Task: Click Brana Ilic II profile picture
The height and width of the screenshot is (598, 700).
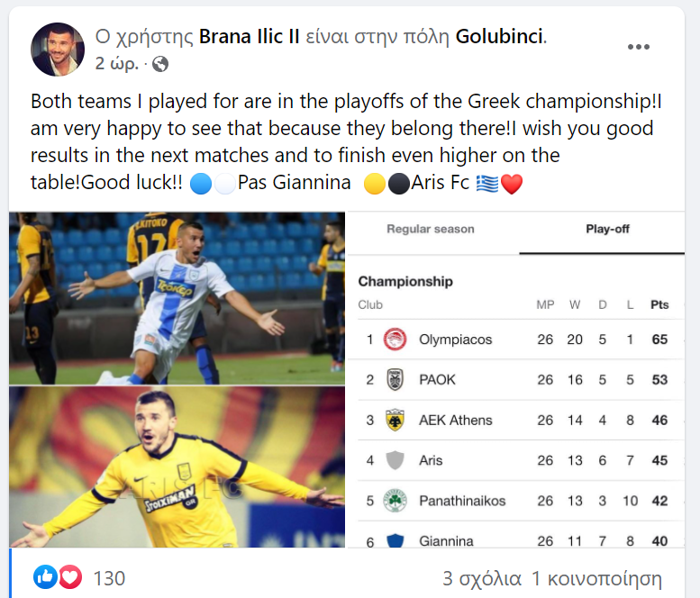Action: coord(59,49)
